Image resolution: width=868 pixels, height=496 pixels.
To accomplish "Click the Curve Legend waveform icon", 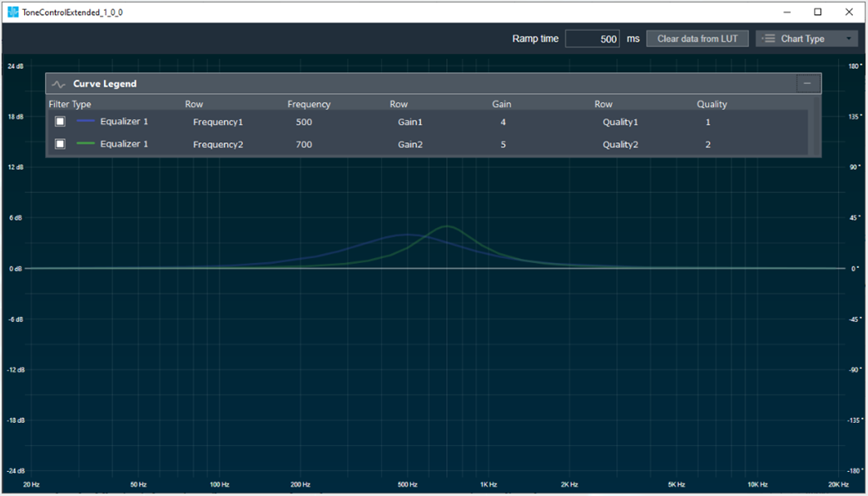I will point(58,84).
